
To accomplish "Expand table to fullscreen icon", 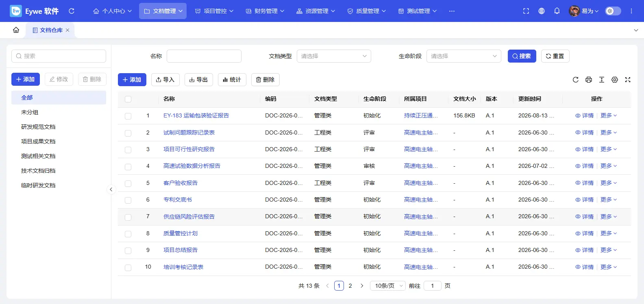I will (x=628, y=80).
